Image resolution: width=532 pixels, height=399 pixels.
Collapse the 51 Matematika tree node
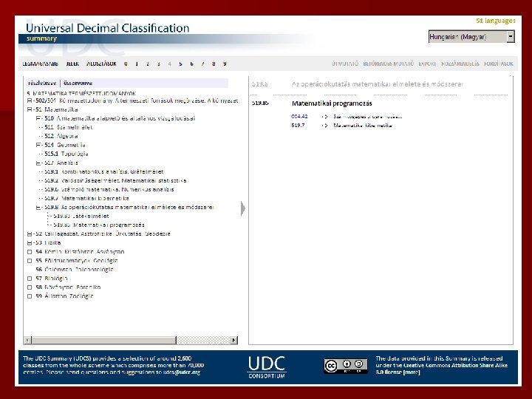coord(30,109)
